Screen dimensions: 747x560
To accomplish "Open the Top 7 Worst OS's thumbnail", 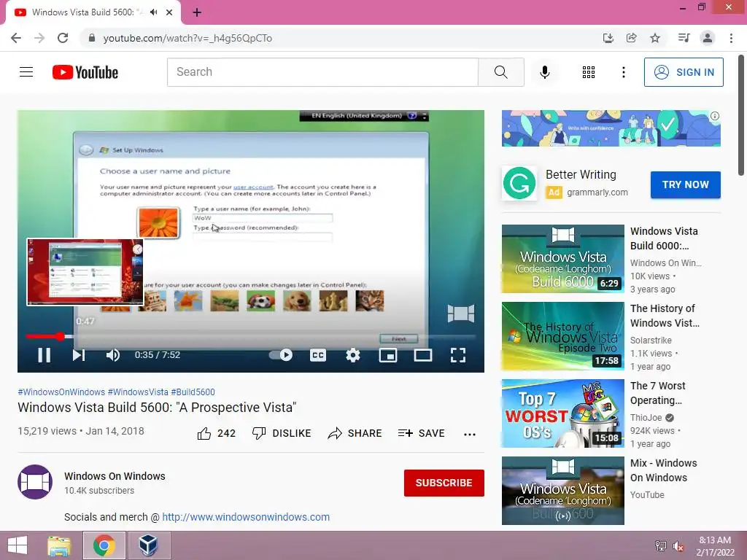I will pyautogui.click(x=562, y=413).
